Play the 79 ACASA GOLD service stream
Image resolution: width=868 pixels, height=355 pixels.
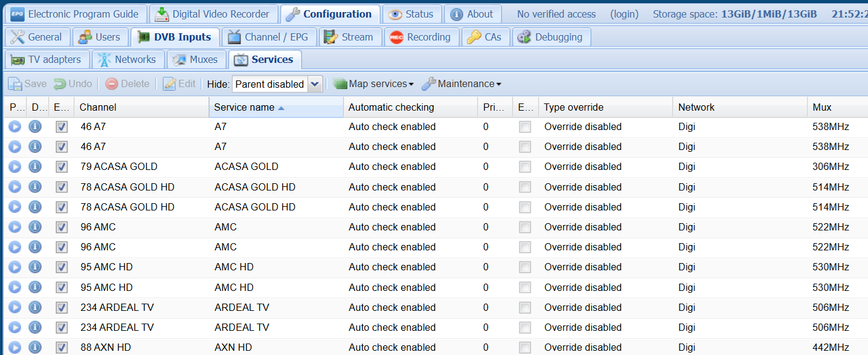click(14, 166)
